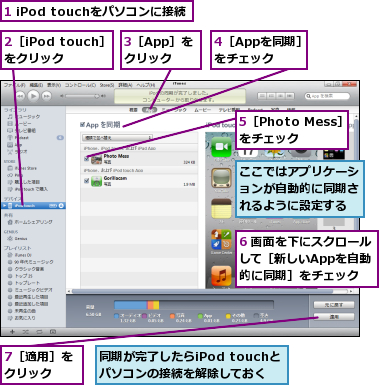Open the ファイル menu
The height and width of the screenshot is (385, 379).
pyautogui.click(x=14, y=85)
